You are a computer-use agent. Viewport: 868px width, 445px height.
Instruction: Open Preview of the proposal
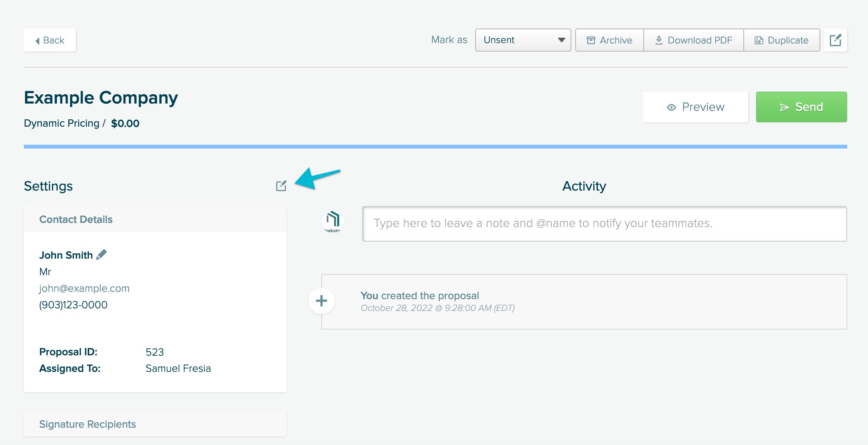click(695, 107)
